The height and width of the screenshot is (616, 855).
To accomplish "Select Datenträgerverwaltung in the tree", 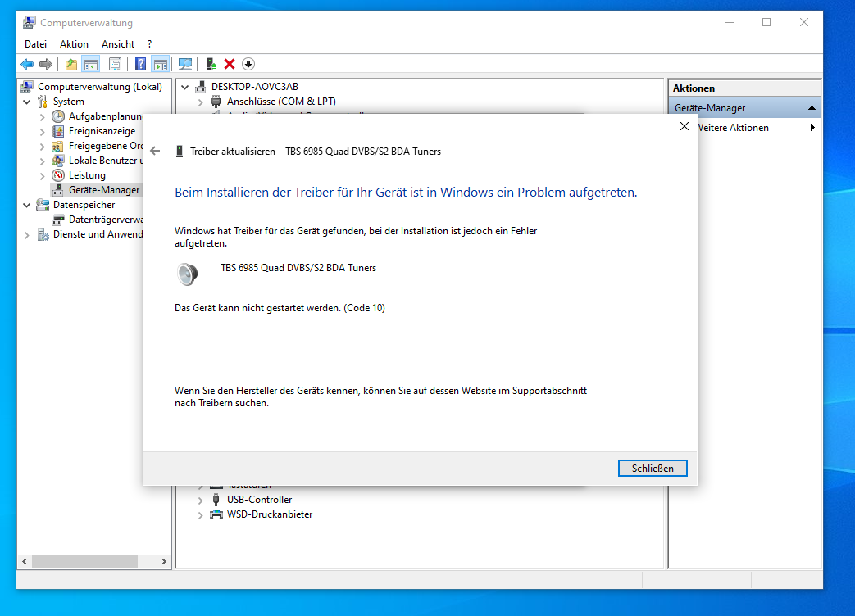I will [x=105, y=219].
